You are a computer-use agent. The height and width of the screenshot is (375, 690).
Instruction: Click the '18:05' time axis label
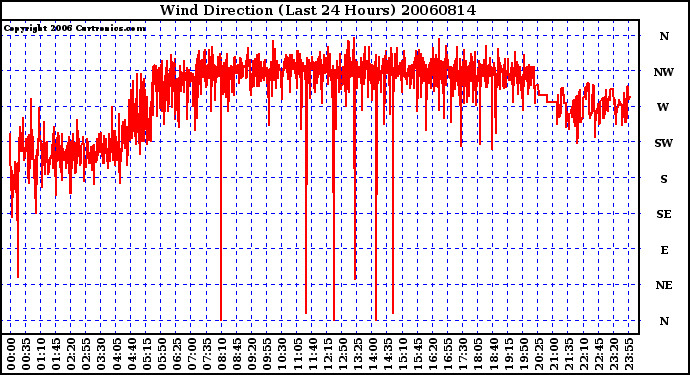click(x=478, y=354)
